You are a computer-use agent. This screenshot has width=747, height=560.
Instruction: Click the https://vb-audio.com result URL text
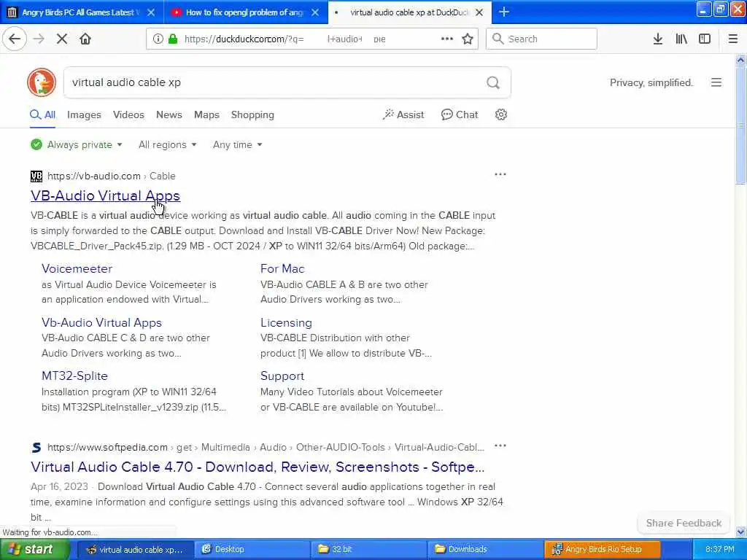click(x=94, y=176)
